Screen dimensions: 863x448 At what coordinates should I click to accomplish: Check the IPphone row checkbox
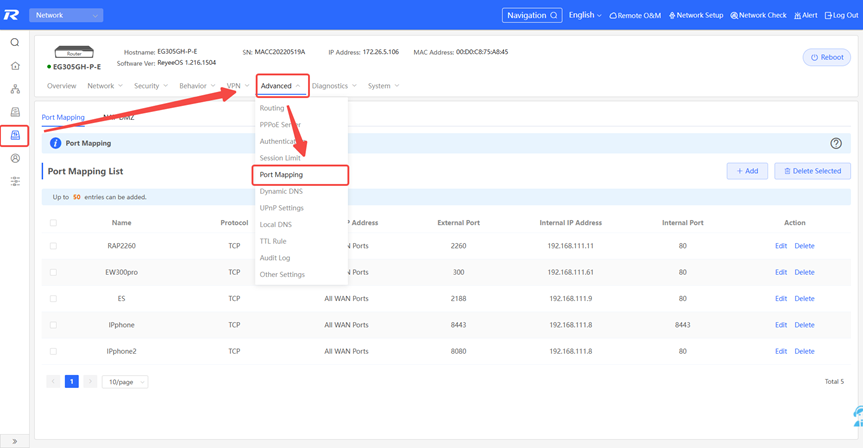pyautogui.click(x=53, y=325)
